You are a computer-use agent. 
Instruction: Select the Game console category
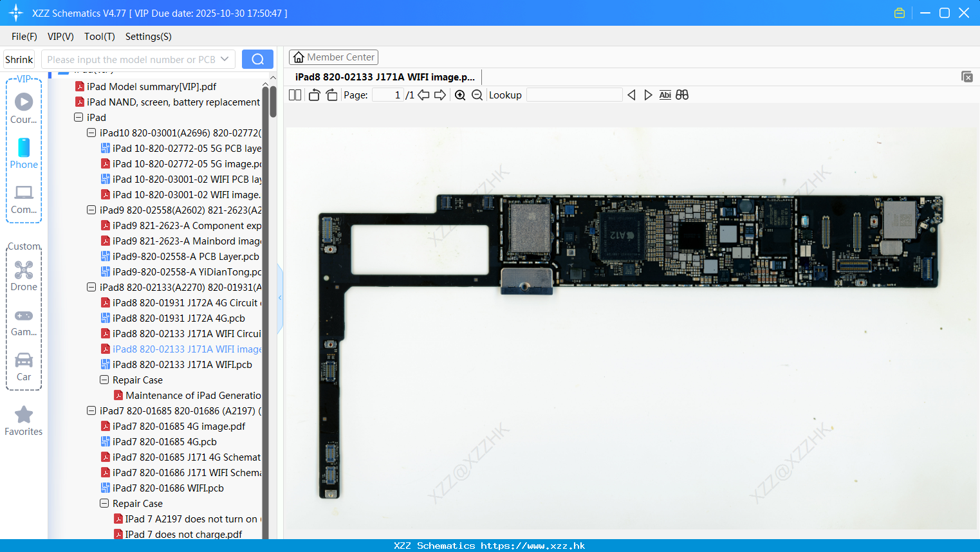[24, 322]
